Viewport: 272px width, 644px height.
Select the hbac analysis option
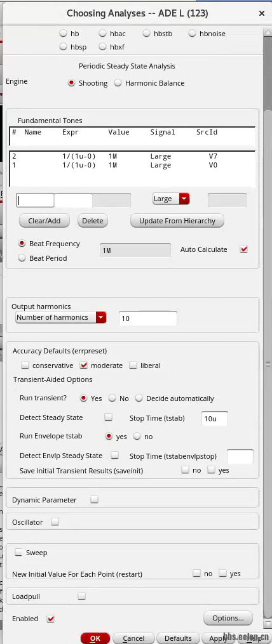click(x=102, y=34)
